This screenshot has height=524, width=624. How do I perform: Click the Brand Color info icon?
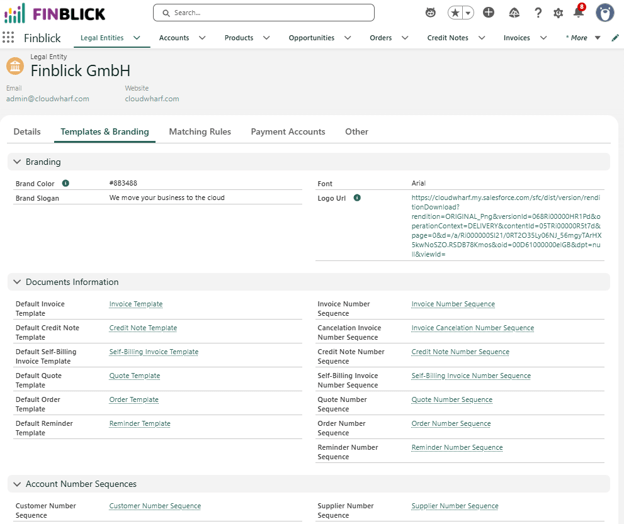(x=66, y=183)
